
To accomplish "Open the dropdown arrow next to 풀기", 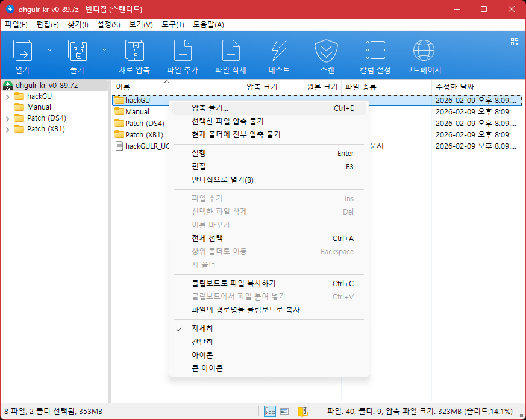I will 104,50.
